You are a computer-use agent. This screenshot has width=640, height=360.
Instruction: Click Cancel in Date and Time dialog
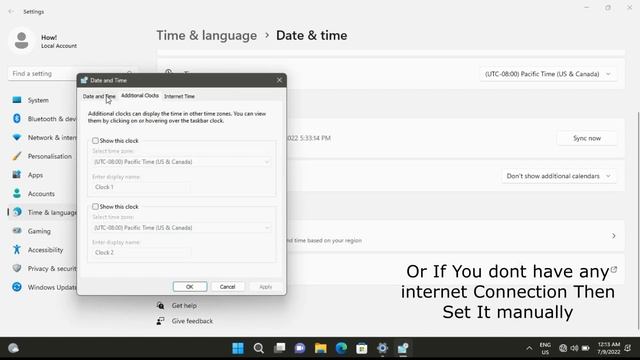pyautogui.click(x=227, y=287)
